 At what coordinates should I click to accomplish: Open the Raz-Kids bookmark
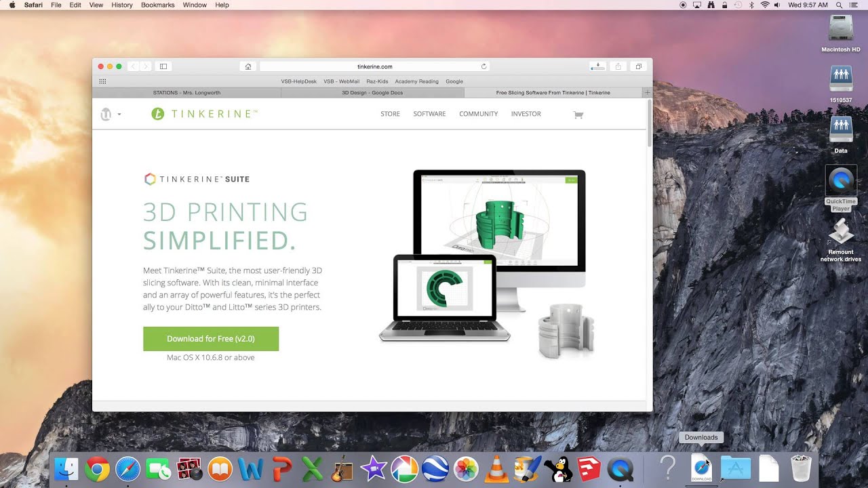click(x=378, y=81)
